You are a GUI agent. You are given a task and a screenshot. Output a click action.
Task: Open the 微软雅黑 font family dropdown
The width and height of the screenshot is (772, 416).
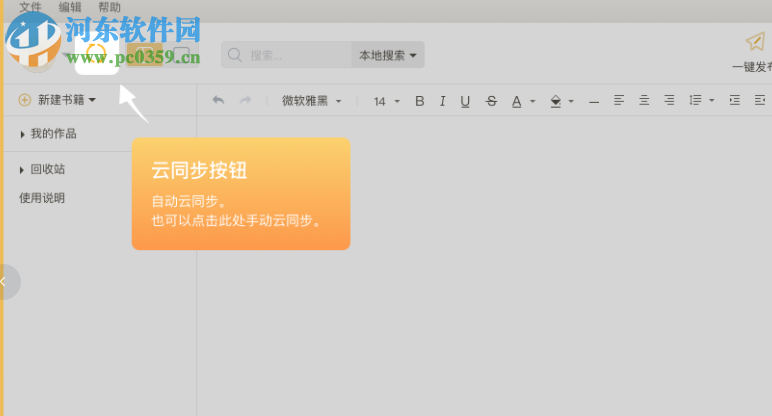tap(311, 101)
